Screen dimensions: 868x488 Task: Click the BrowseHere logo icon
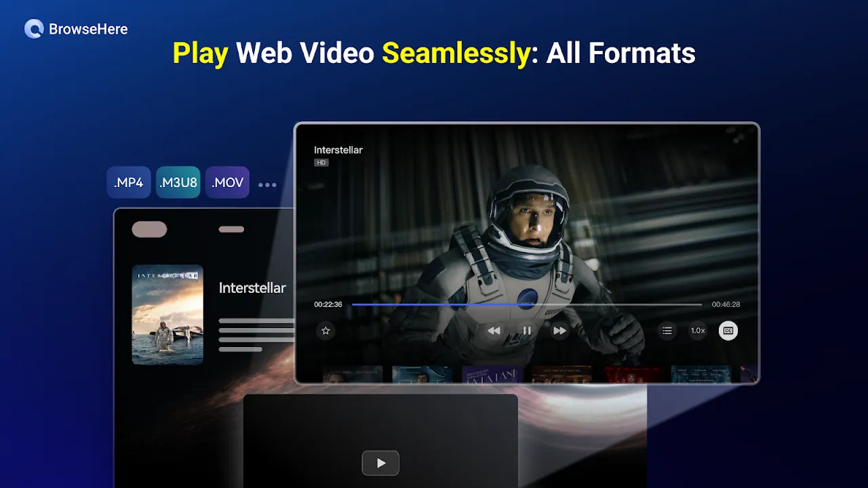click(34, 29)
